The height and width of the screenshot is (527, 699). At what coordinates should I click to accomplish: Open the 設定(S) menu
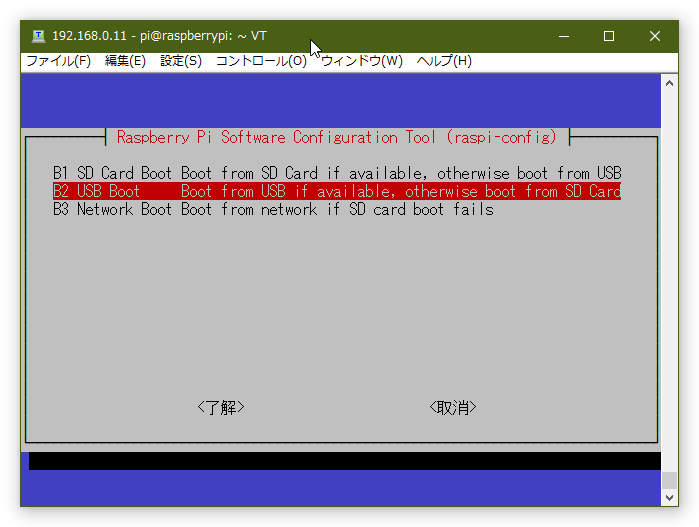tap(181, 61)
